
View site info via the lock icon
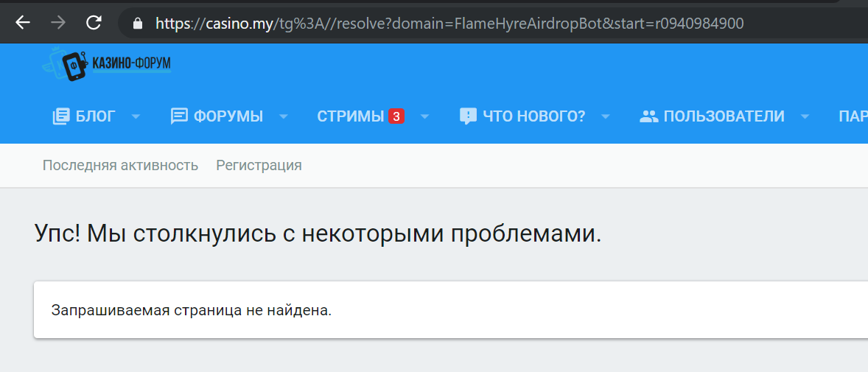pos(137,24)
